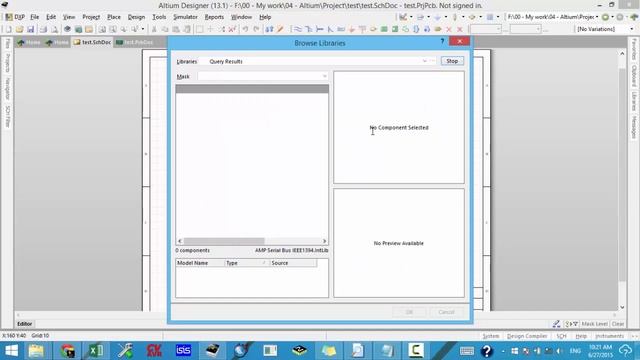The height and width of the screenshot is (360, 640).
Task: Click the Redo arrow icon
Action: pyautogui.click(x=256, y=29)
